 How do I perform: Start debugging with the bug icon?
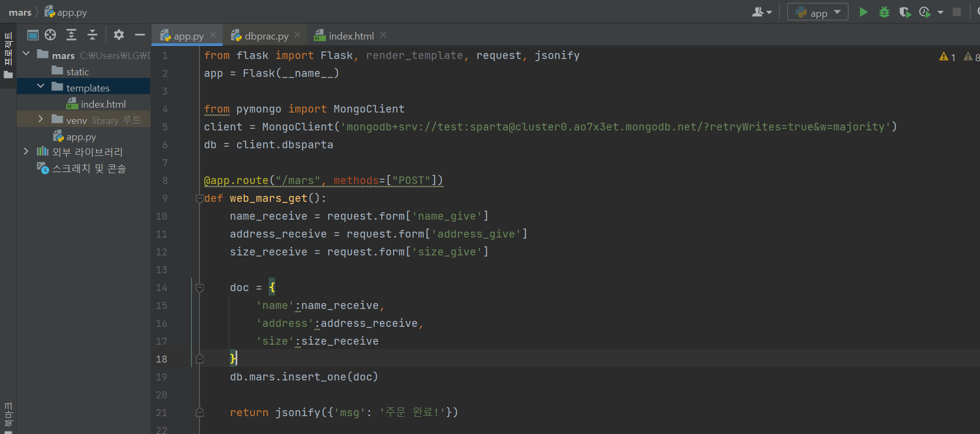884,12
